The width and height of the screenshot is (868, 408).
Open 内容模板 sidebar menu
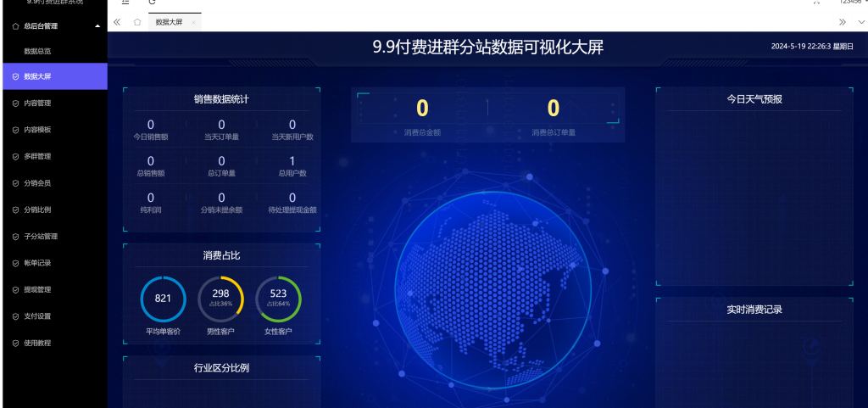pos(53,130)
